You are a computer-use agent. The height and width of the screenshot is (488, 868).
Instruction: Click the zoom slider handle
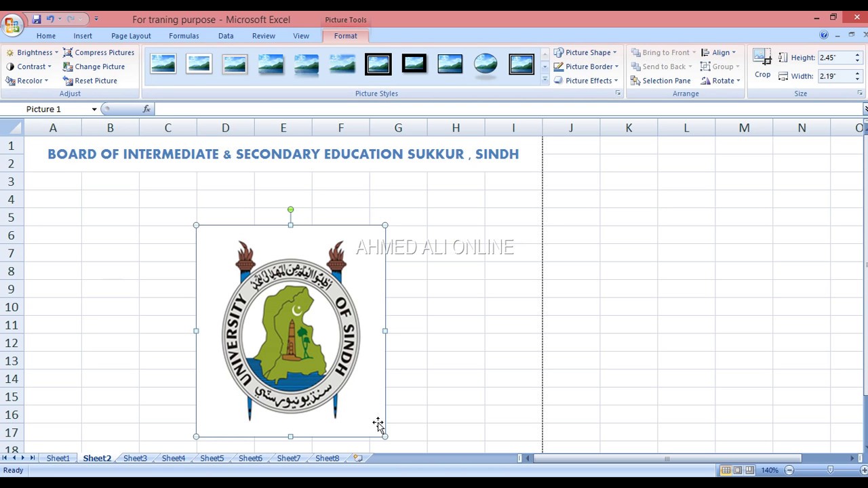pos(830,470)
